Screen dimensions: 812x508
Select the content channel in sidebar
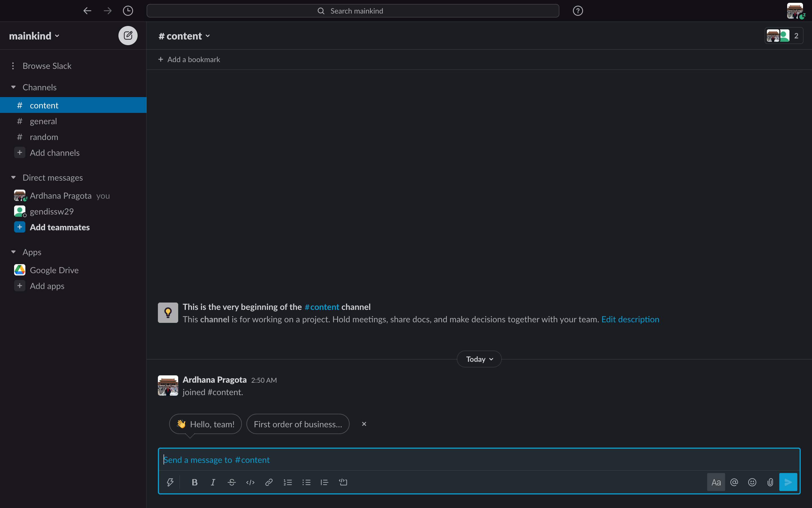[x=73, y=105]
